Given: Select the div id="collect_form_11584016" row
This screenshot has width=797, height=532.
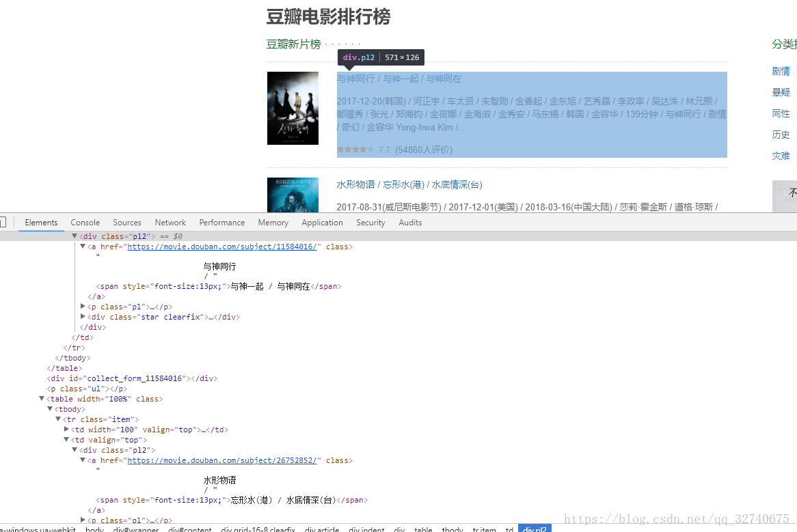Looking at the screenshot, I should point(132,379).
